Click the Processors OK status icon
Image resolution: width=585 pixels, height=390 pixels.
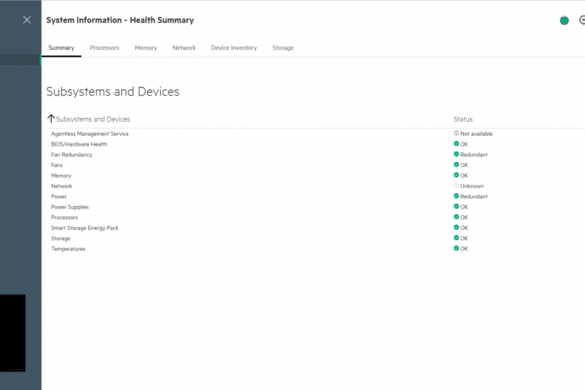(x=456, y=217)
